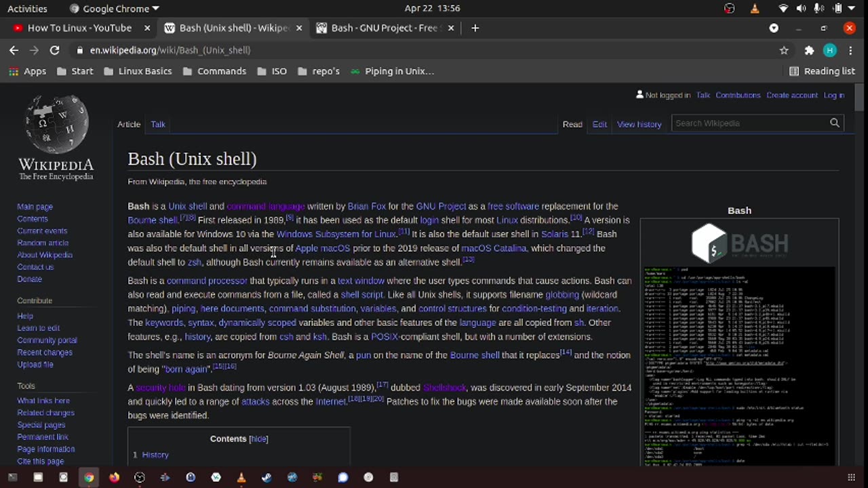This screenshot has height=488, width=868.
Task: Open the terminal icon in the taskbar
Action: (12, 477)
